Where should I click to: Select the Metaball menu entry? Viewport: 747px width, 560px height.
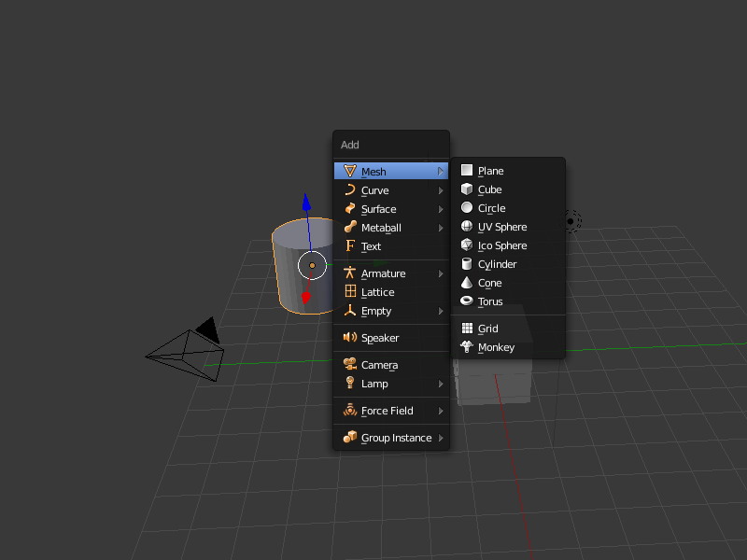pos(391,228)
